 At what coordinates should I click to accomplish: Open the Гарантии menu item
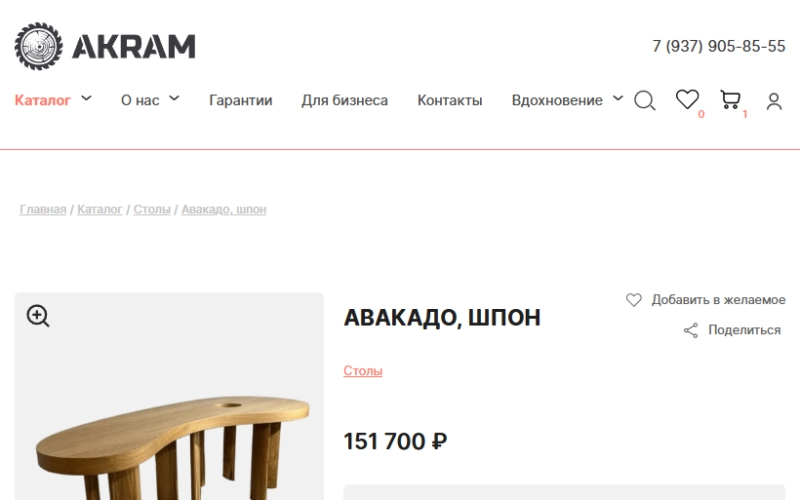(x=240, y=101)
